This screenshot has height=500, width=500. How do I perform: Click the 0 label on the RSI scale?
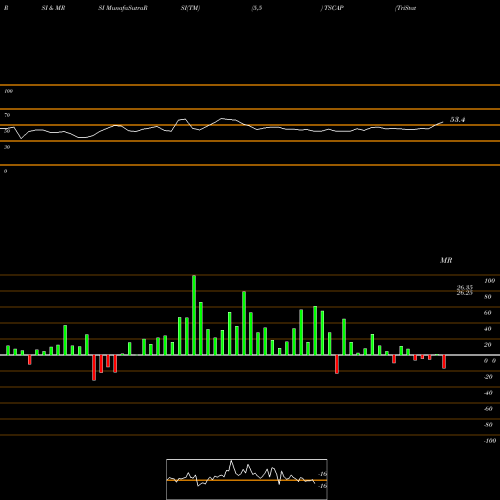[5, 171]
